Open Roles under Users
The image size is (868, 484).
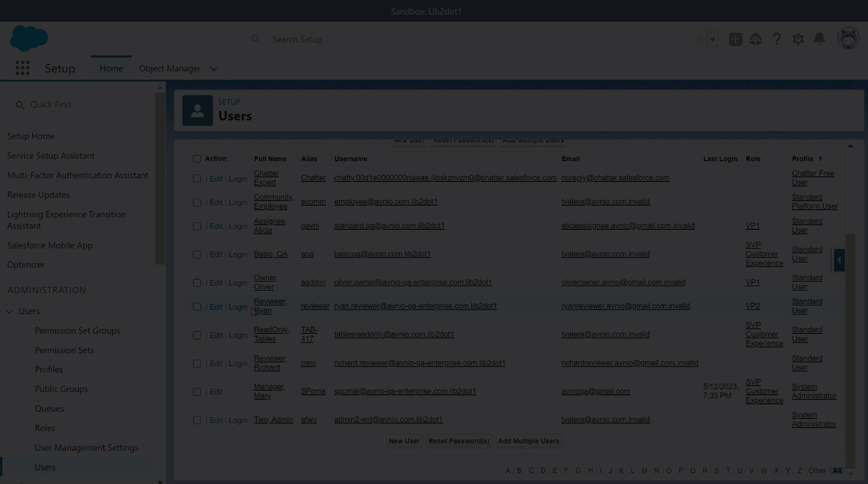pos(45,428)
